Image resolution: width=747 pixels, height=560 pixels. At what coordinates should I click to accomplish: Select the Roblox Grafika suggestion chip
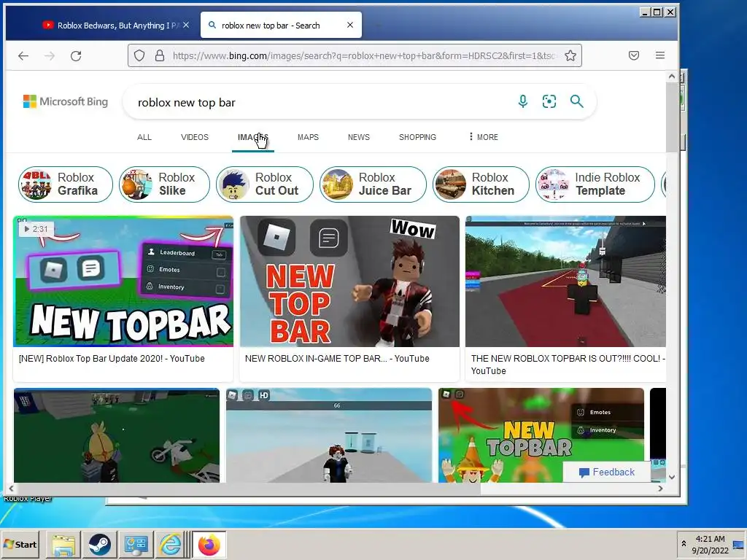[66, 184]
